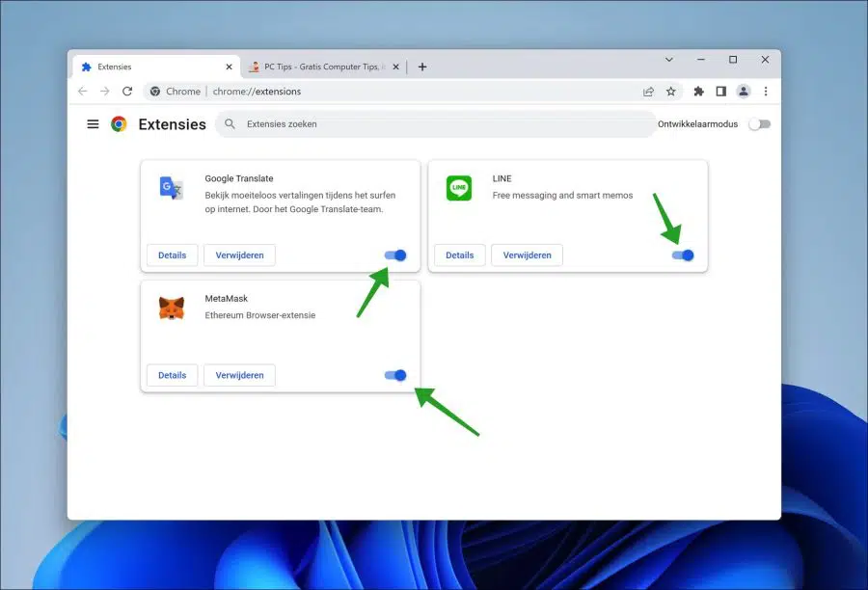Open Details for MetaMask
This screenshot has width=868, height=590.
pyautogui.click(x=173, y=375)
